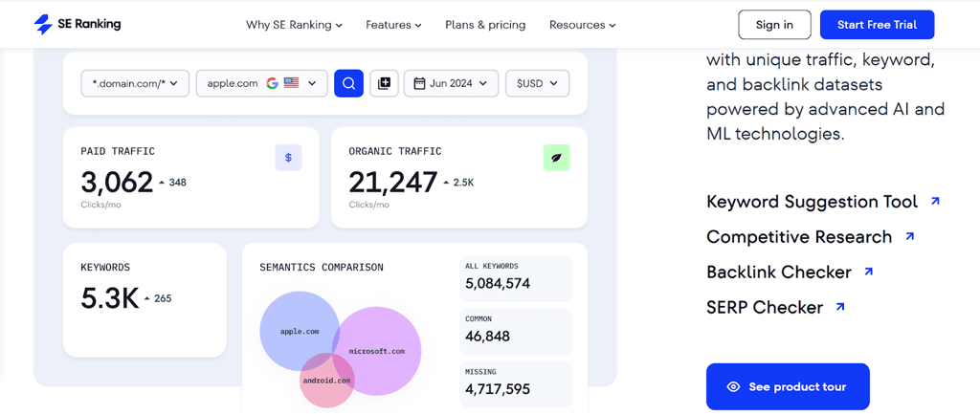The width and height of the screenshot is (980, 414).
Task: Open the SERP Checker link
Action: (765, 307)
